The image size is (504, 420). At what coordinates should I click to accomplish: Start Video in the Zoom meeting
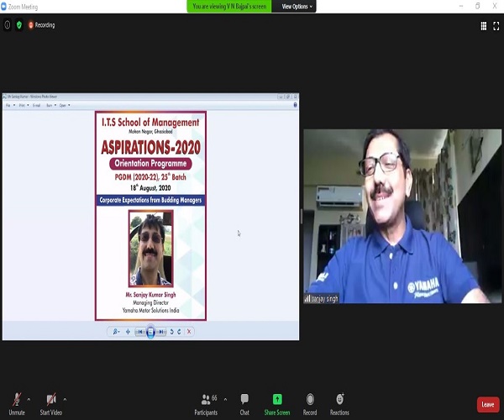tap(51, 404)
